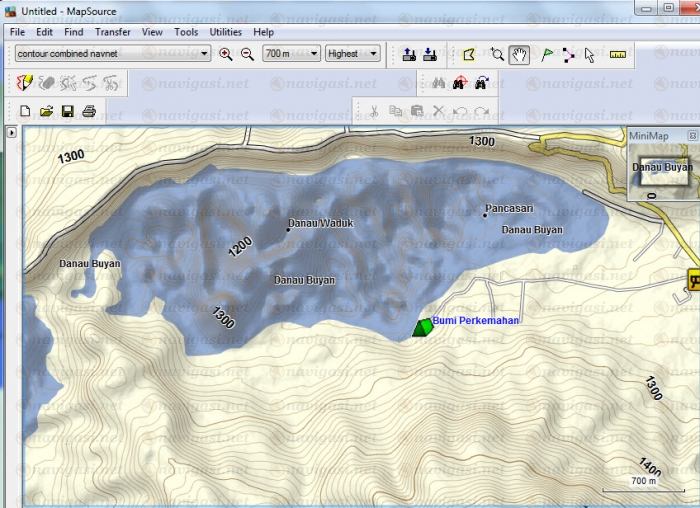Select the Map tool icon

coord(467,54)
